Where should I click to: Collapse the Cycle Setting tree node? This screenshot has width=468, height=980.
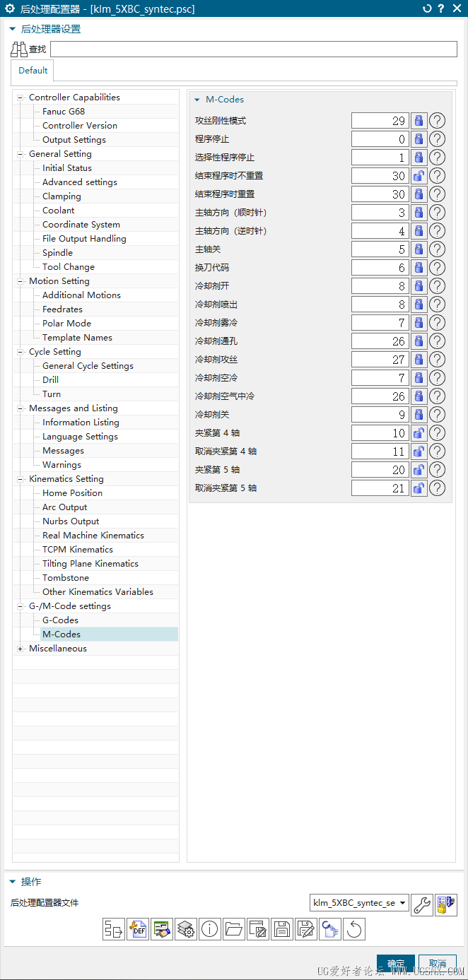pos(21,352)
